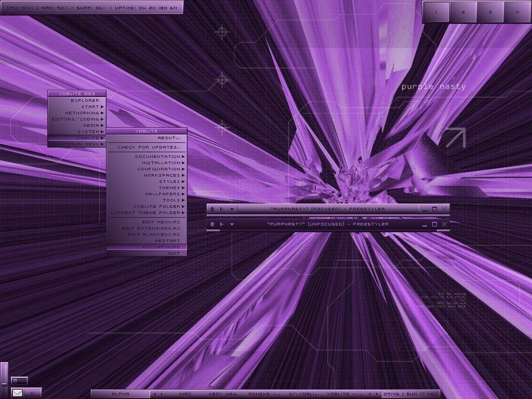The height and width of the screenshot is (399, 532).
Task: Switch to workspace 3 in the pager
Action: [x=490, y=12]
